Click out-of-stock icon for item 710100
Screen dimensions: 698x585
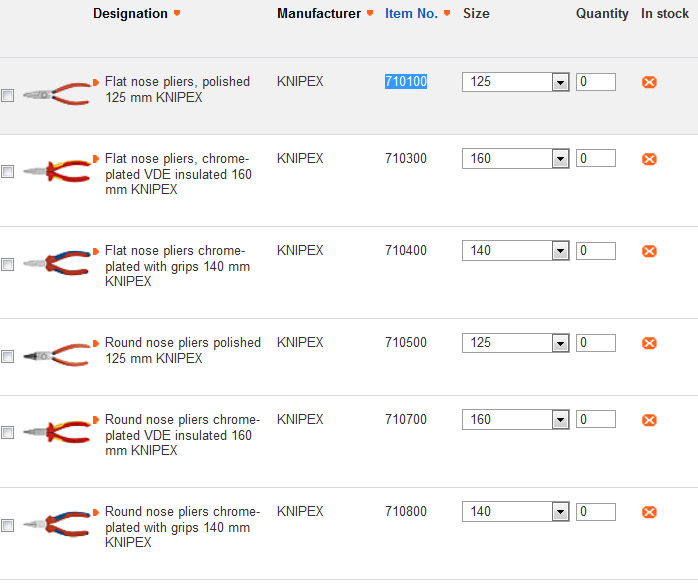tap(649, 82)
